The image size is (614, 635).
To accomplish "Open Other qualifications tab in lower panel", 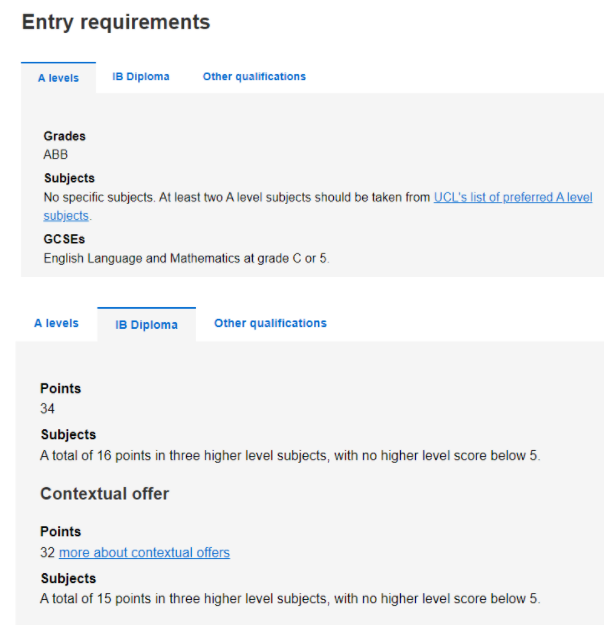I will tap(270, 323).
